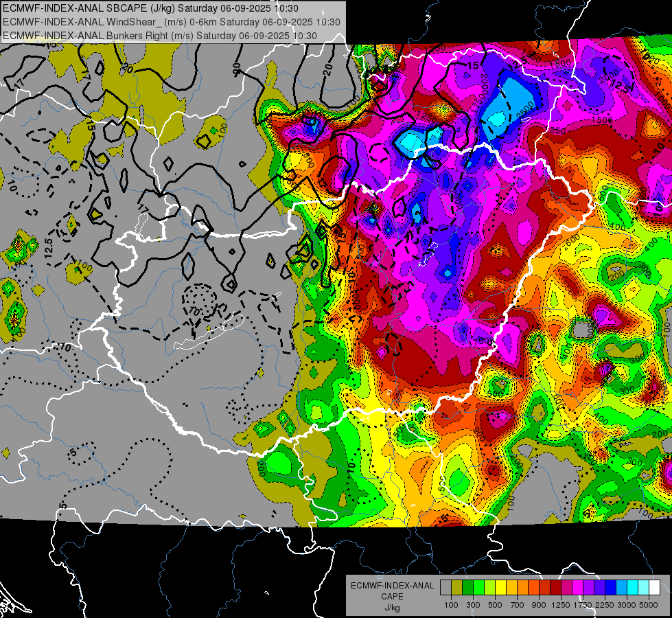Select the red-orange legend swatch before 900
The height and width of the screenshot is (618, 672).
click(533, 588)
